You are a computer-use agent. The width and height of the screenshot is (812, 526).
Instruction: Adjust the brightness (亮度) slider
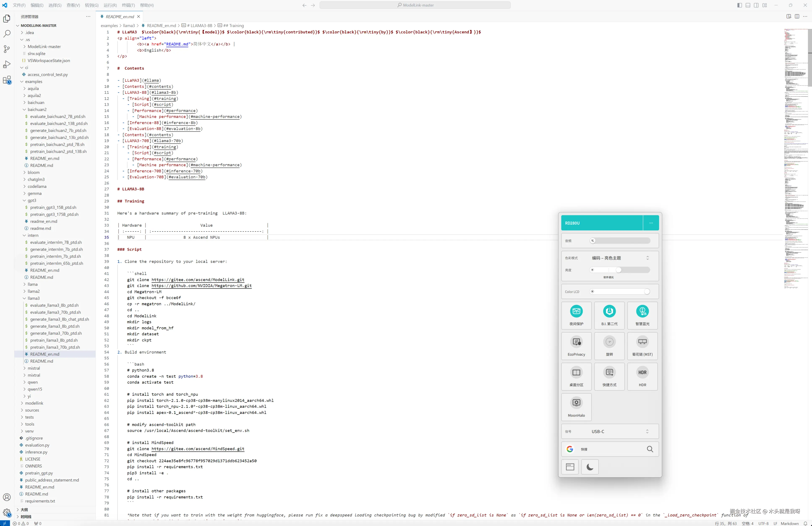point(618,270)
